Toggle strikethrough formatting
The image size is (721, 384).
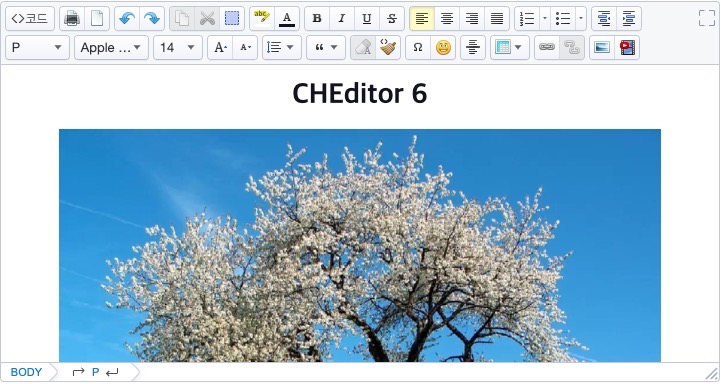point(392,18)
